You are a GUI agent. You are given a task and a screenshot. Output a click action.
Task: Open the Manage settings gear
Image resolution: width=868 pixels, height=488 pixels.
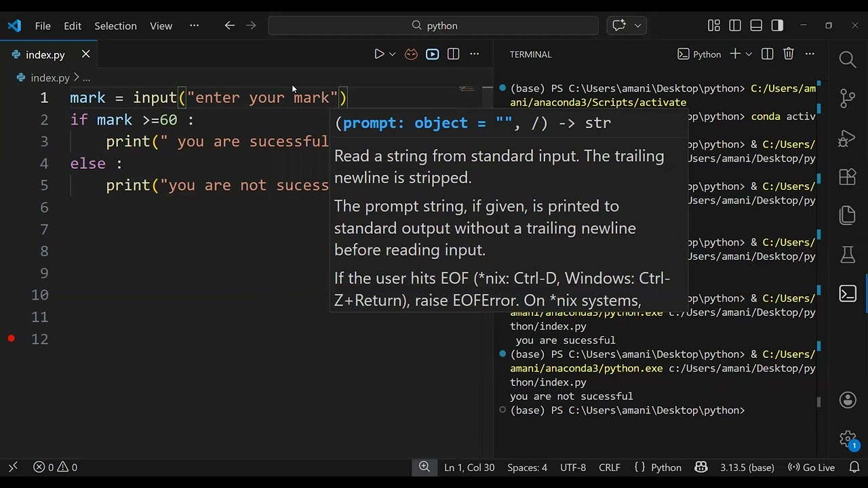(x=848, y=439)
